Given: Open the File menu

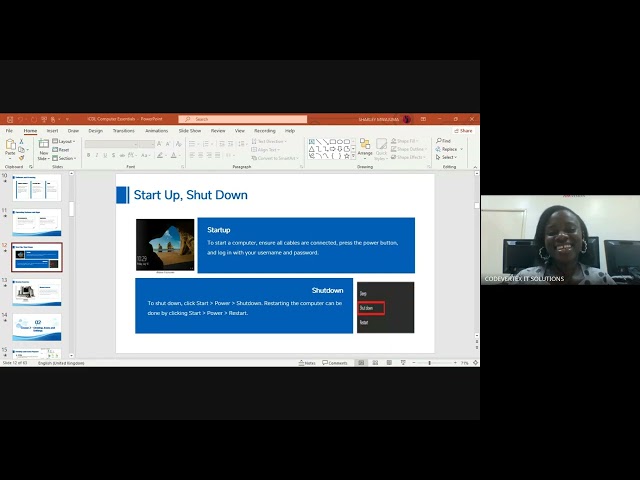Looking at the screenshot, I should [9, 131].
